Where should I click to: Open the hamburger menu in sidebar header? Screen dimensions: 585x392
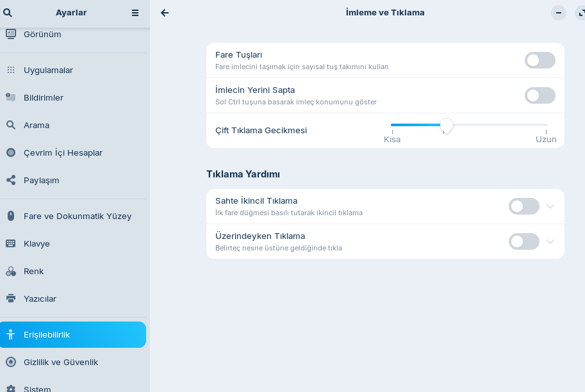tap(135, 13)
